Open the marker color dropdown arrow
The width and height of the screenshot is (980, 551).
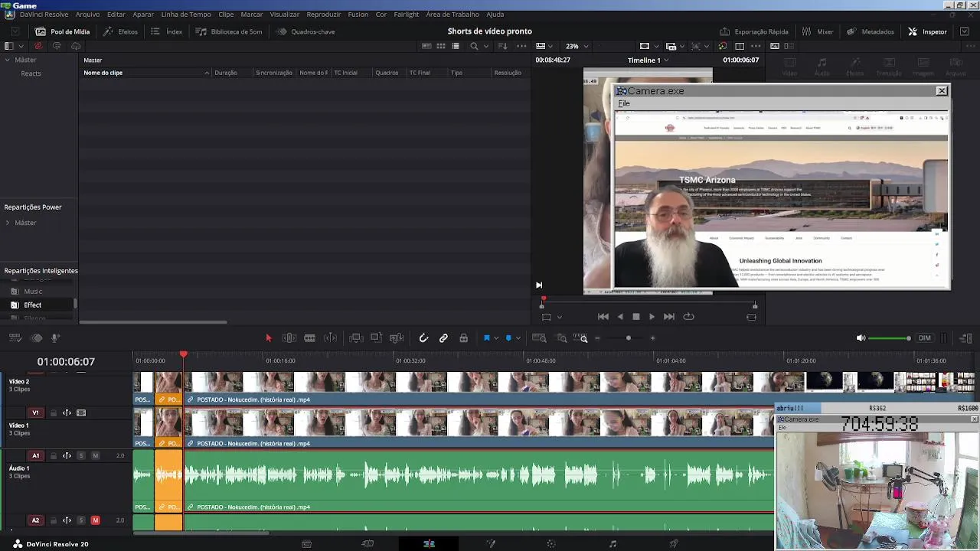[518, 338]
